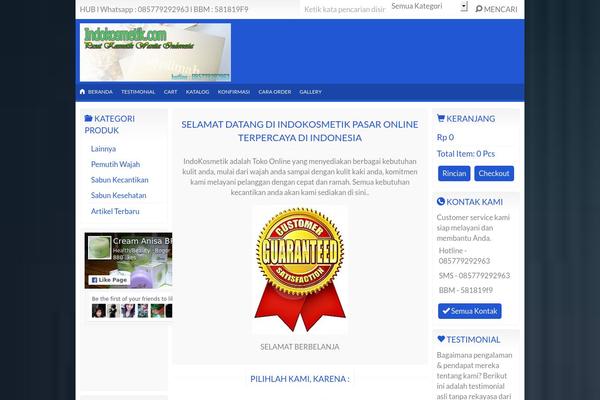Click the search keyword input field
600x400 pixels.
coord(344,9)
